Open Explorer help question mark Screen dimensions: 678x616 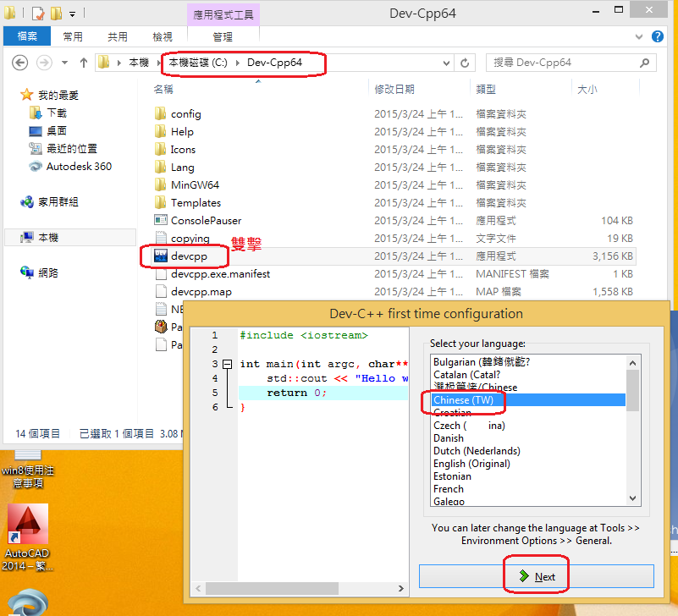(658, 36)
